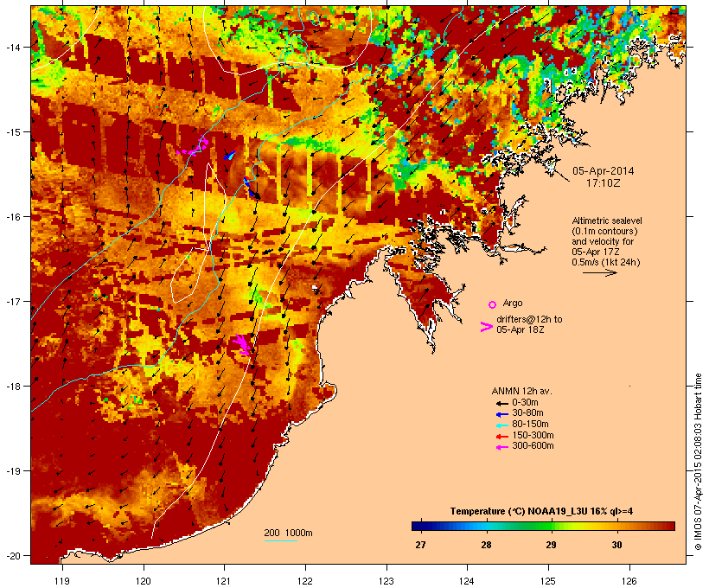The height and width of the screenshot is (588, 709).
Task: Click the longitude axis label 119
Action: pos(62,581)
